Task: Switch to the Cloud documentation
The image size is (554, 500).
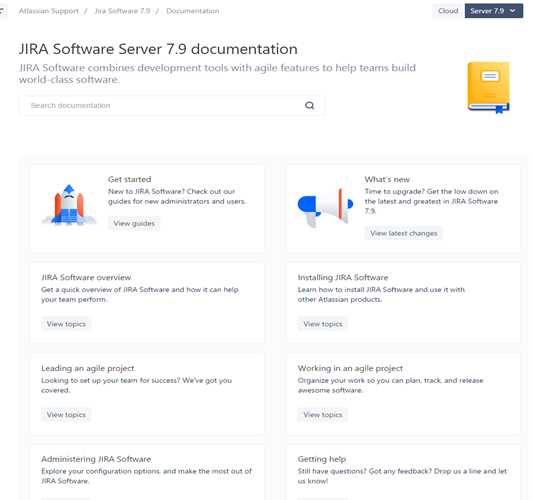Action: [448, 11]
